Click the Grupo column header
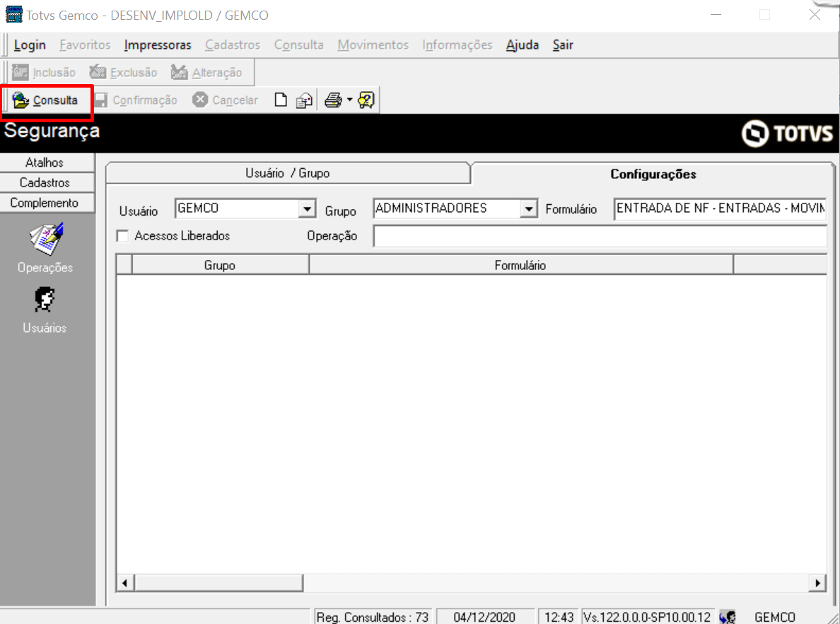The width and height of the screenshot is (840, 624). click(x=220, y=265)
